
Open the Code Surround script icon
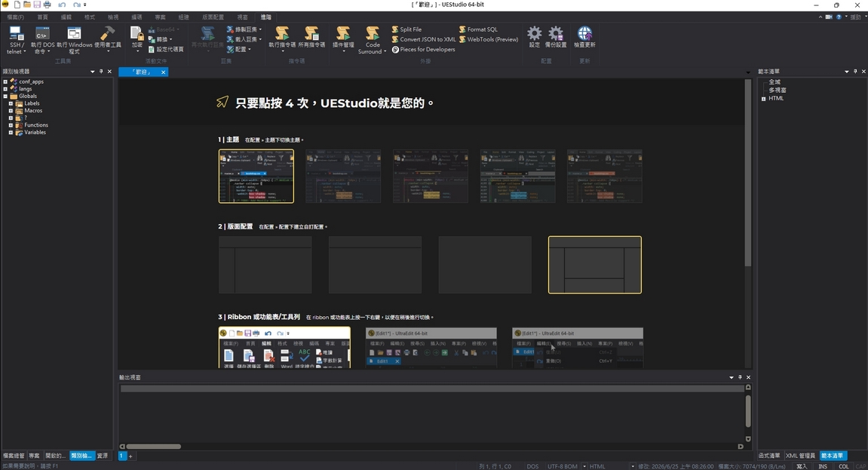click(372, 40)
